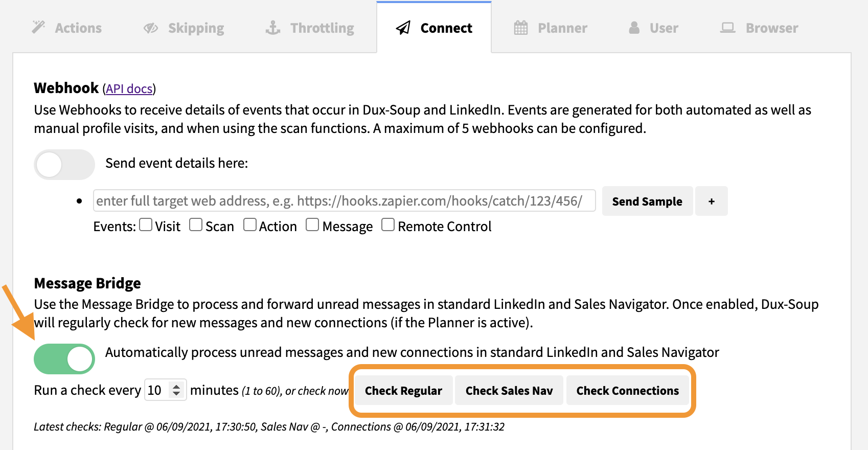
Task: Click the anchor Throttling icon
Action: [x=273, y=28]
